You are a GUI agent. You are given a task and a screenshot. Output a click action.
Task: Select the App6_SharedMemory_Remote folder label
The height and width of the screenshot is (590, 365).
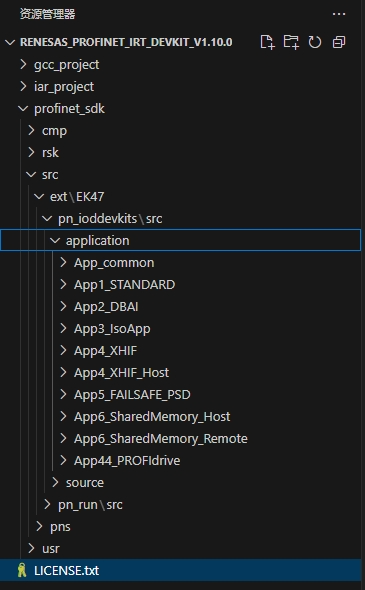click(x=161, y=438)
